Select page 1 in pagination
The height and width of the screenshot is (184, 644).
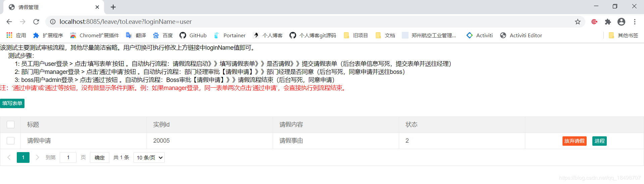23,157
